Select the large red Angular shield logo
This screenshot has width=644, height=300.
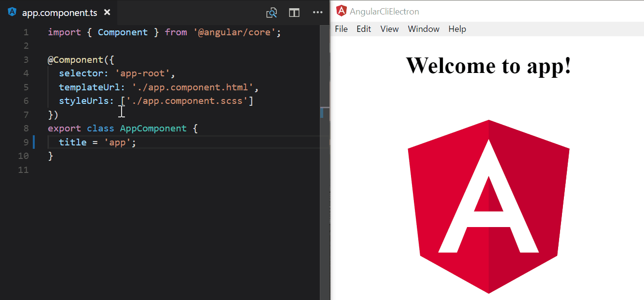click(489, 205)
